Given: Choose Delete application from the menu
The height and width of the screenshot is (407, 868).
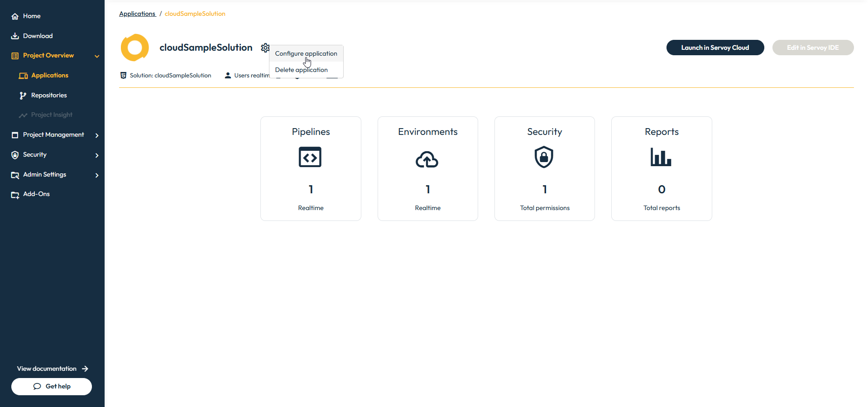Looking at the screenshot, I should pyautogui.click(x=301, y=70).
